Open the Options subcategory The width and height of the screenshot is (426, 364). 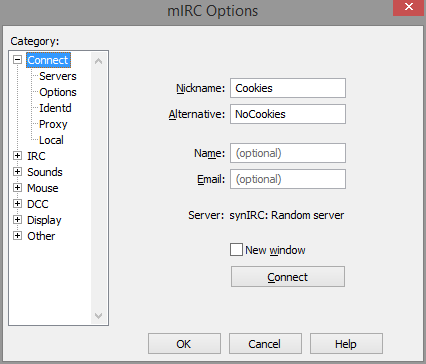point(58,92)
